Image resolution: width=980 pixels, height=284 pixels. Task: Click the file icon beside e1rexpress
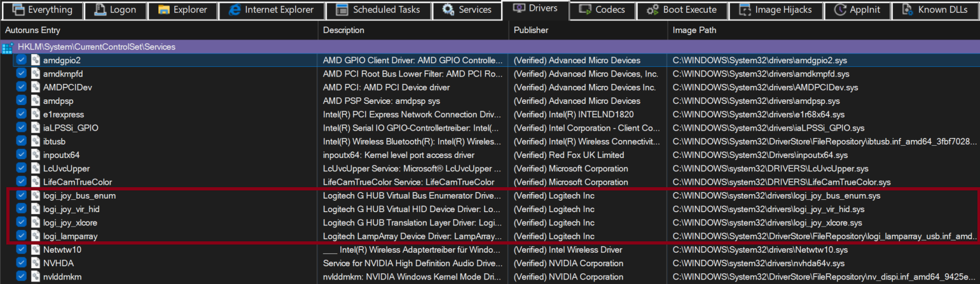[36, 114]
